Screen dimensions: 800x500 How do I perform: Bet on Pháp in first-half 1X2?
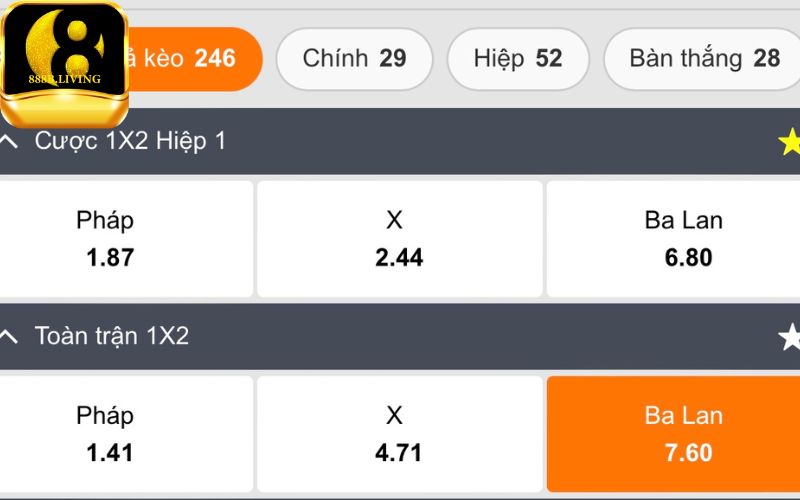(x=126, y=238)
